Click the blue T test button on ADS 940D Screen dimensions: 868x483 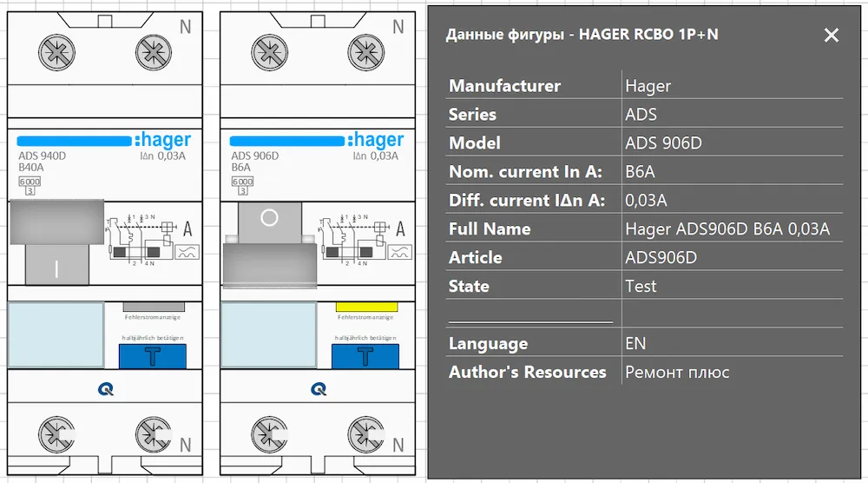pyautogui.click(x=153, y=356)
